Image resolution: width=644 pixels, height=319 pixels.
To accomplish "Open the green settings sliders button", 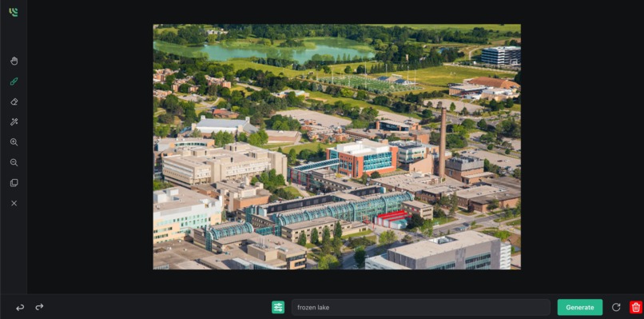I will click(x=278, y=307).
